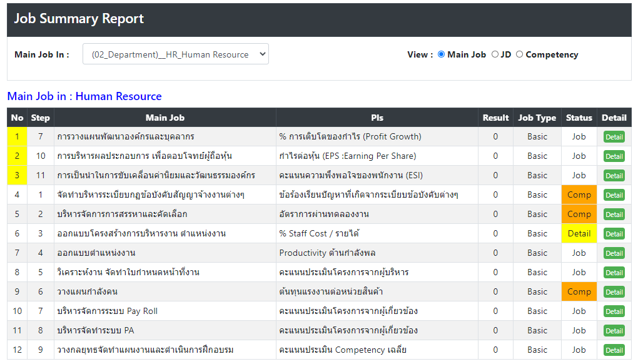The height and width of the screenshot is (364, 638).
Task: Open Detail button in row 12
Action: point(614,350)
